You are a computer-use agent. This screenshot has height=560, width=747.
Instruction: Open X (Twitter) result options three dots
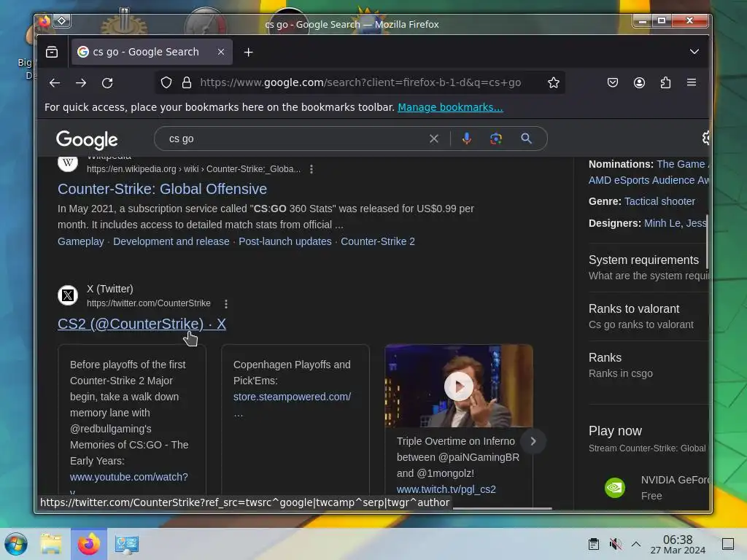point(226,304)
